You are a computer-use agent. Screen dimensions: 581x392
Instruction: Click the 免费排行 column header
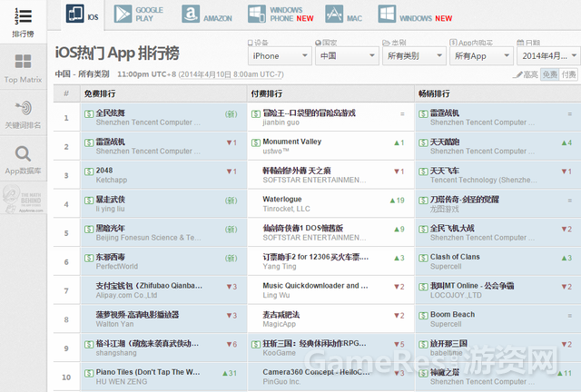(100, 93)
